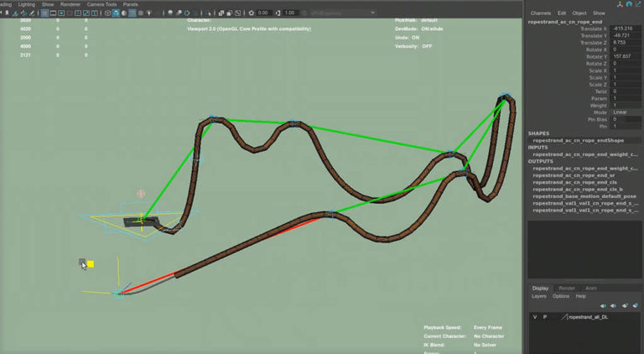This screenshot has width=644, height=354.
Task: Toggle the film gate icon in panel toolbar
Action: [53, 13]
